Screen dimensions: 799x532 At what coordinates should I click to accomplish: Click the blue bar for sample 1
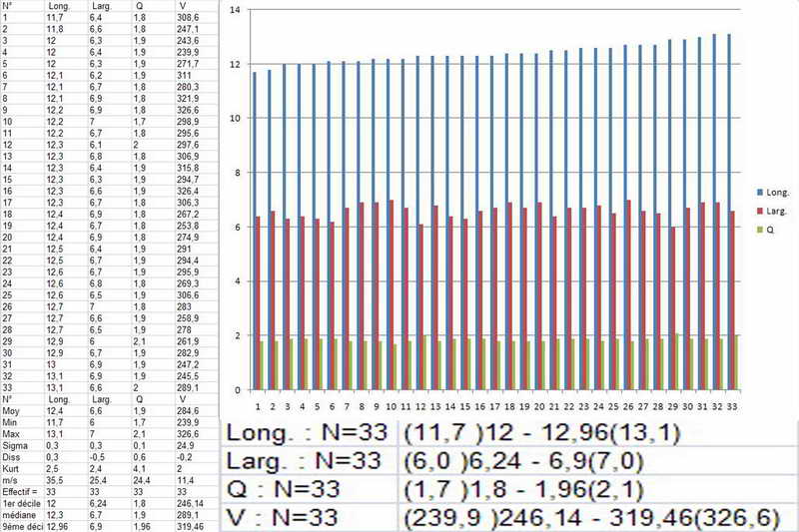pos(255,230)
